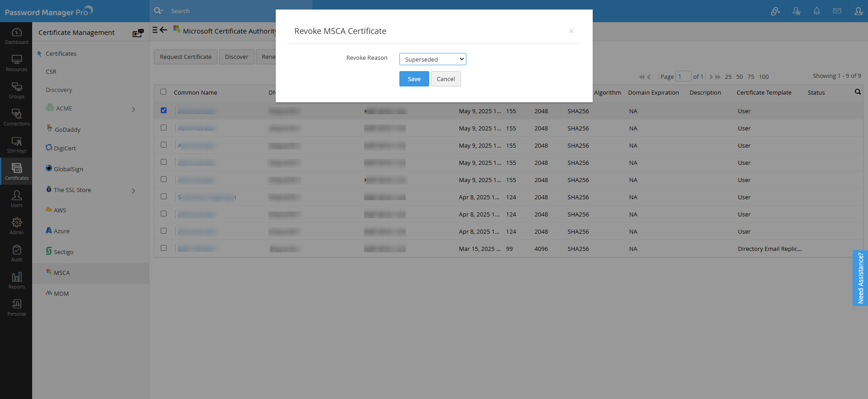Go back with the left arrow icon

tap(163, 30)
